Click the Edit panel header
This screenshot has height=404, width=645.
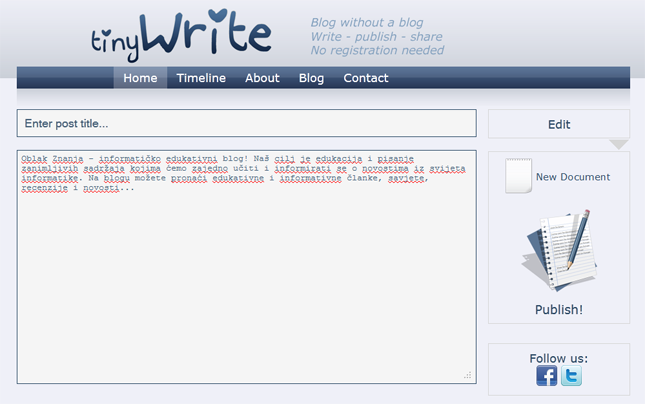559,124
